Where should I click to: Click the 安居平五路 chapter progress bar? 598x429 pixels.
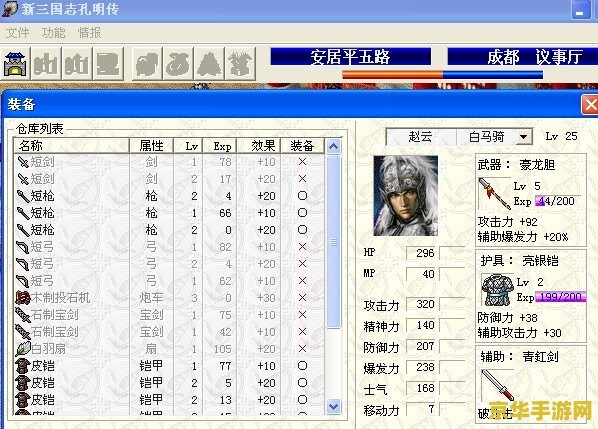(x=442, y=75)
